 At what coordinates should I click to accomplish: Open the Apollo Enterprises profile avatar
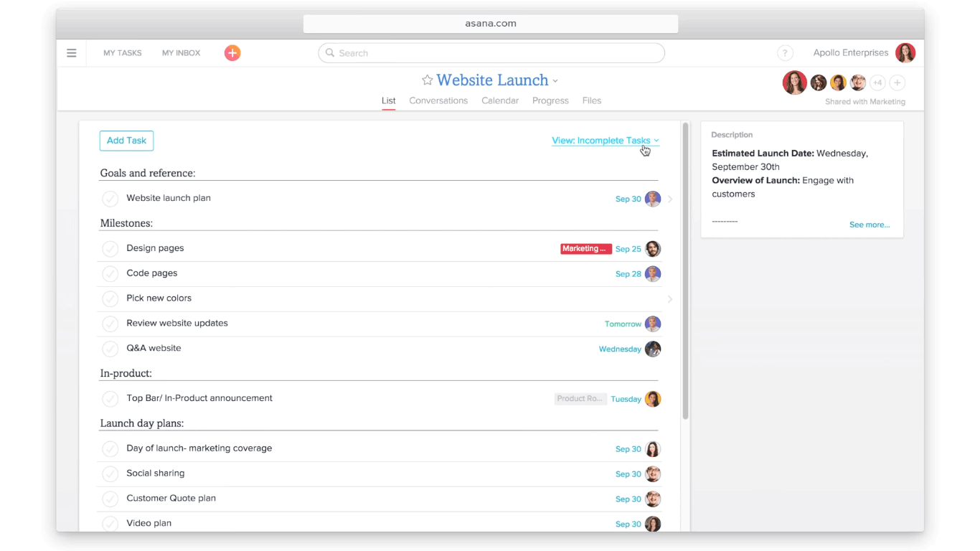[905, 52]
